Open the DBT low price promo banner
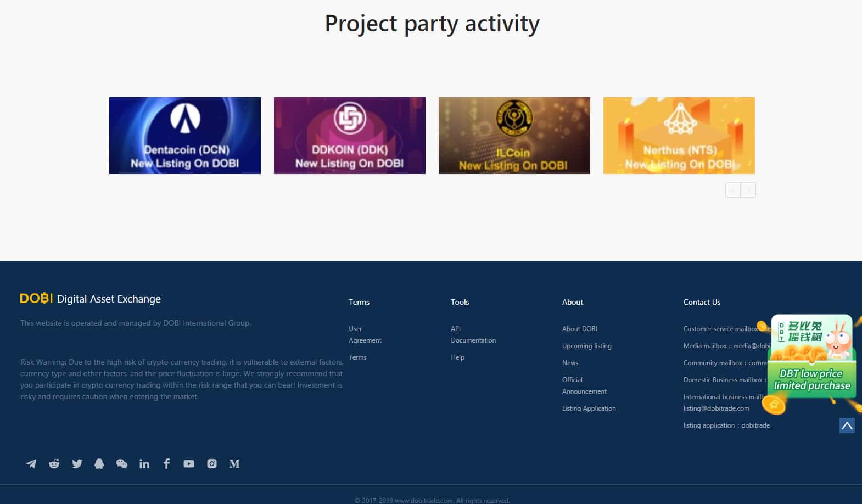The height and width of the screenshot is (504, 862). click(811, 365)
